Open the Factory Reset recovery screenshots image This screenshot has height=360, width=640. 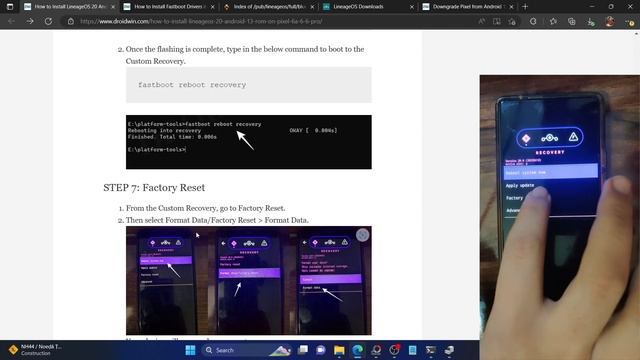(249, 280)
